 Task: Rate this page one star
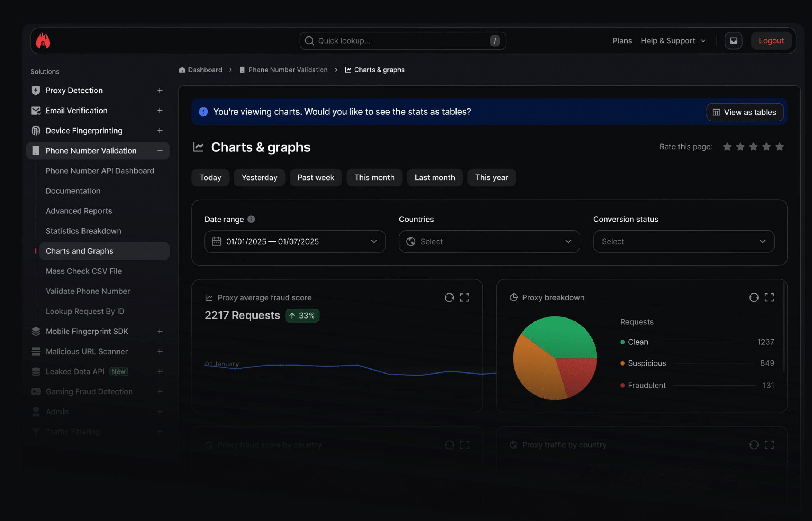[727, 147]
